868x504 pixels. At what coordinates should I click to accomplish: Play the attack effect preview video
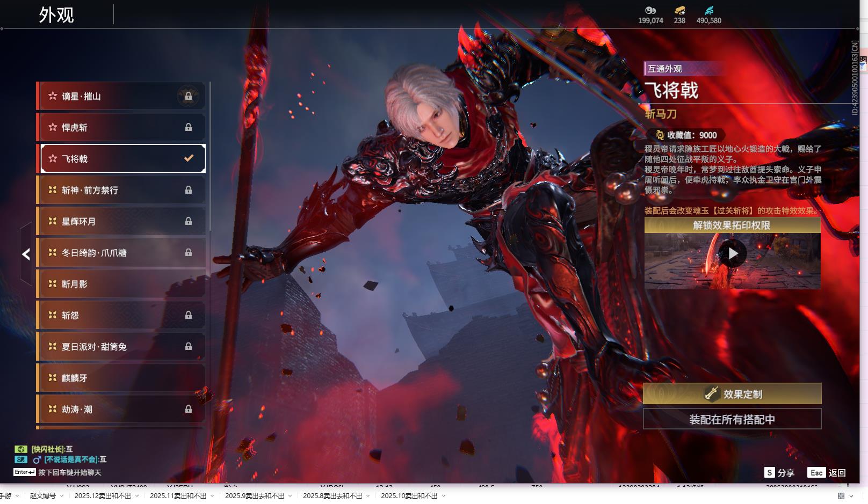coord(733,253)
